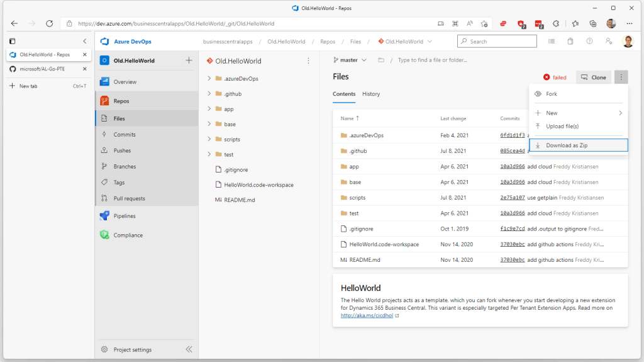Click the folder icon in path bar

pos(381,60)
